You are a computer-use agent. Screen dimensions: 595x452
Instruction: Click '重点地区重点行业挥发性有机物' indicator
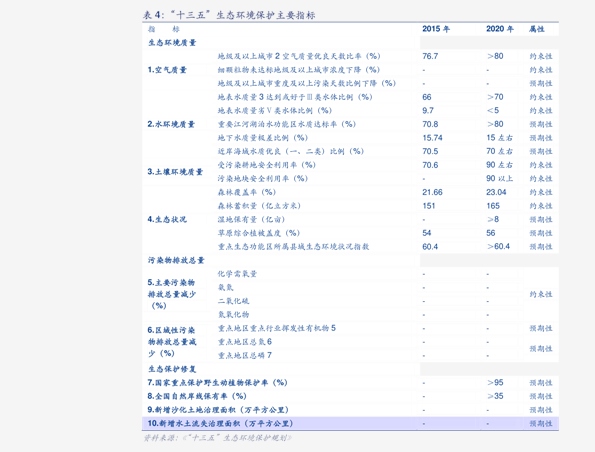click(x=277, y=328)
